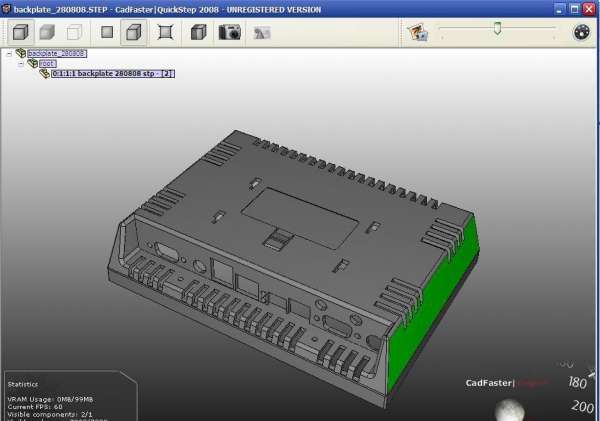Click the fit-to-window framed square icon

pyautogui.click(x=165, y=32)
